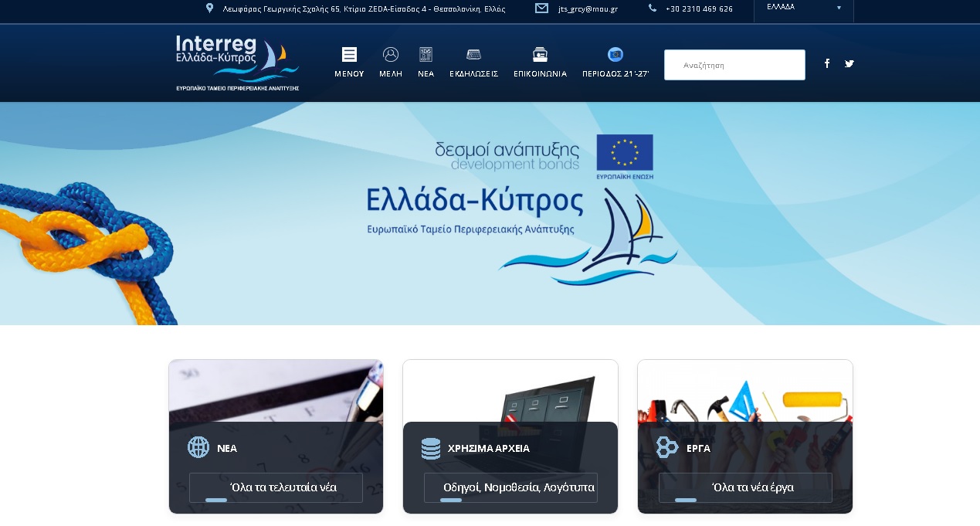980x526 pixels.
Task: Click the jts_grcy@mou.gr email link
Action: click(x=588, y=9)
